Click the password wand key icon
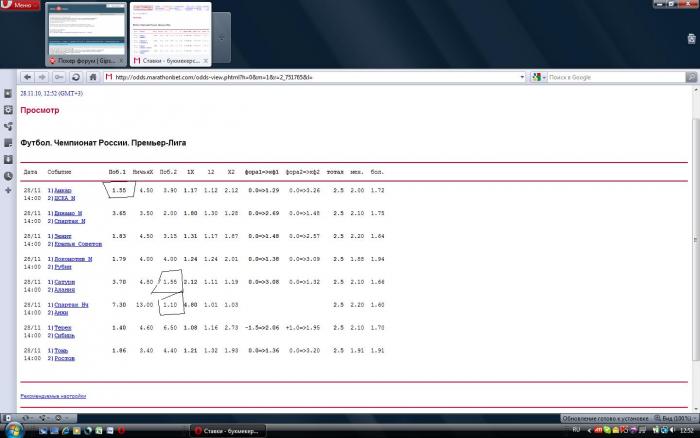The image size is (700, 438). coord(58,77)
